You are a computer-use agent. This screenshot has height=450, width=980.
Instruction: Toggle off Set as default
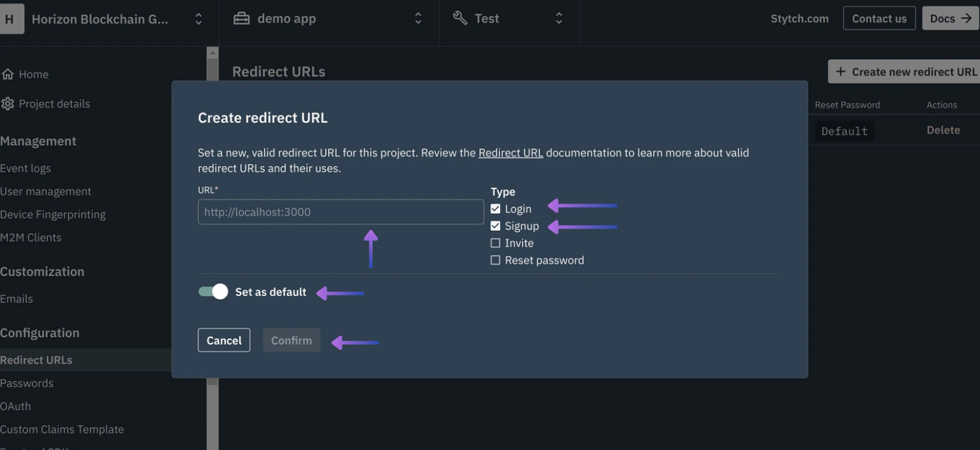click(x=212, y=291)
